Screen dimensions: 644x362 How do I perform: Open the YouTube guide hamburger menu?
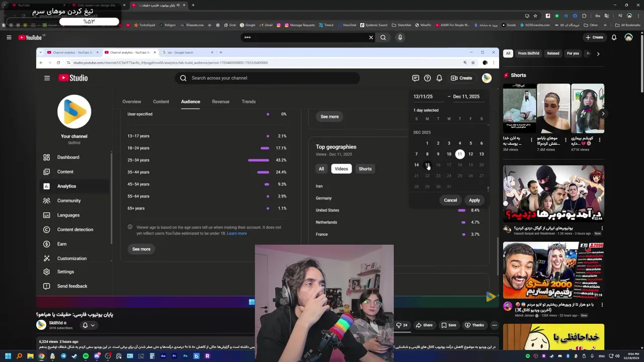tap(9, 37)
